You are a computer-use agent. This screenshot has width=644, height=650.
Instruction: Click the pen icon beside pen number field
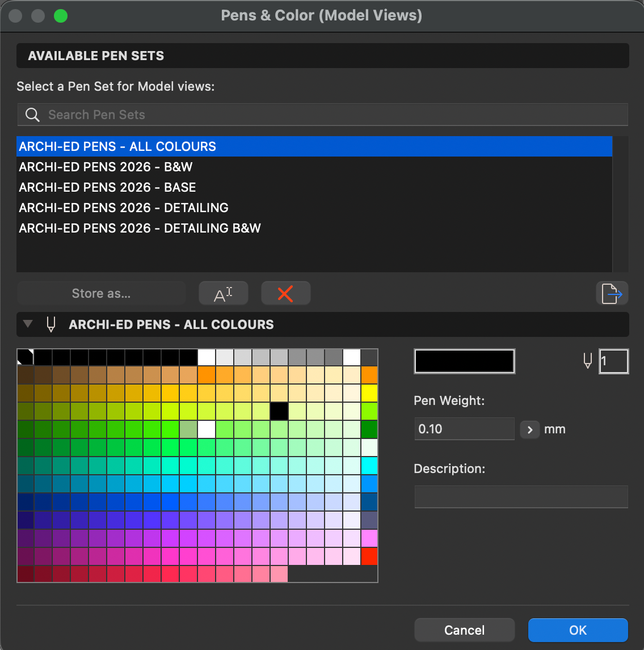588,361
